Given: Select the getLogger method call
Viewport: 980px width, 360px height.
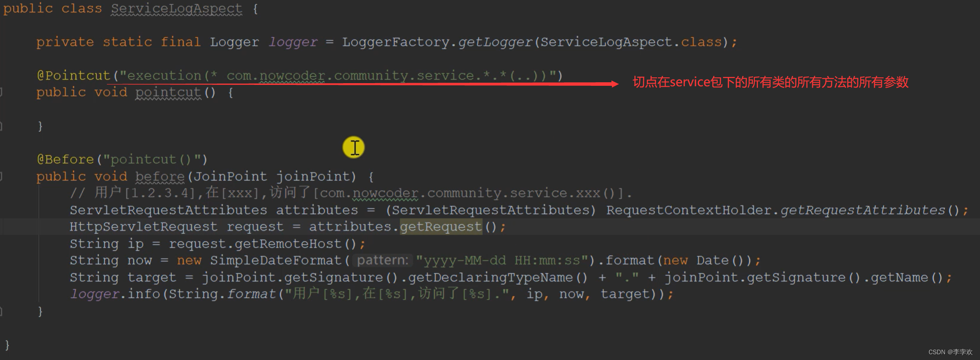Looking at the screenshot, I should pyautogui.click(x=495, y=42).
